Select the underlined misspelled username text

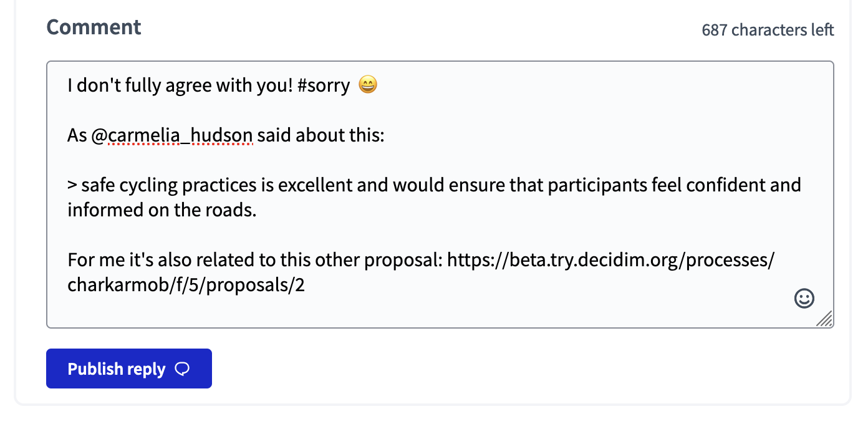[181, 135]
